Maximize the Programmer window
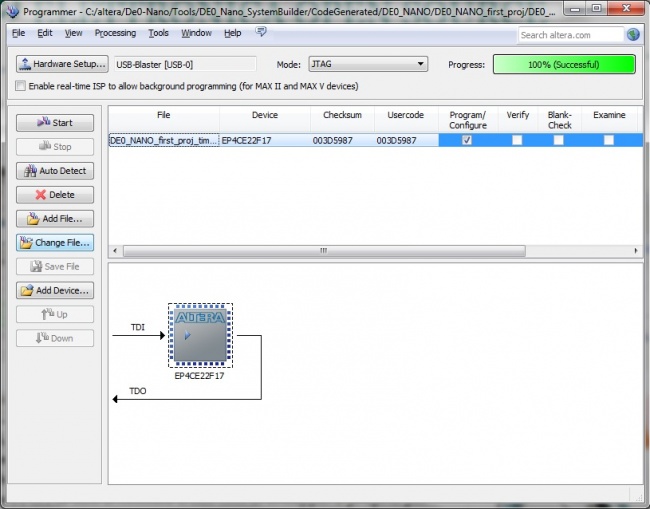 click(x=597, y=8)
